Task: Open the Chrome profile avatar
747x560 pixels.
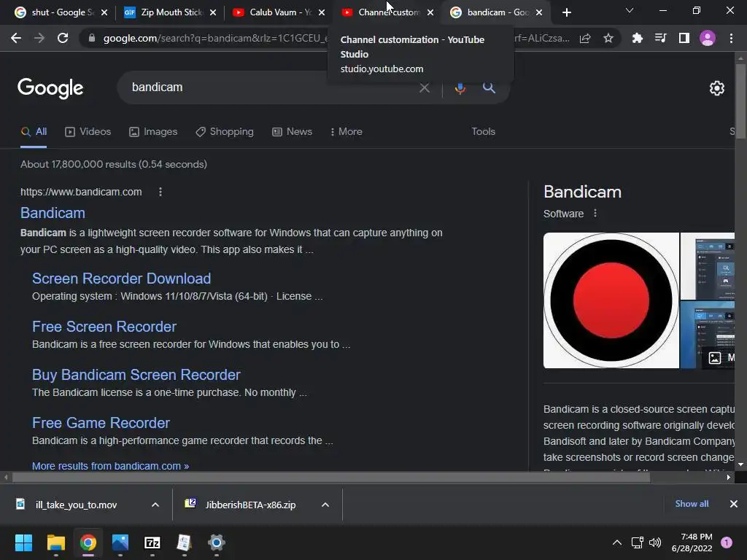Action: pyautogui.click(x=708, y=38)
